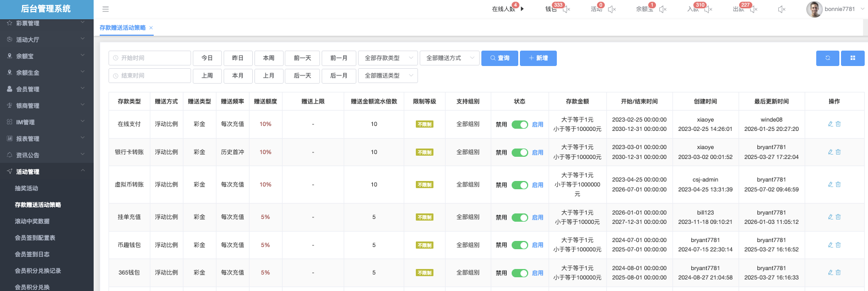The height and width of the screenshot is (291, 868).
Task: Open the 全部存款类型 dropdown
Action: click(388, 58)
